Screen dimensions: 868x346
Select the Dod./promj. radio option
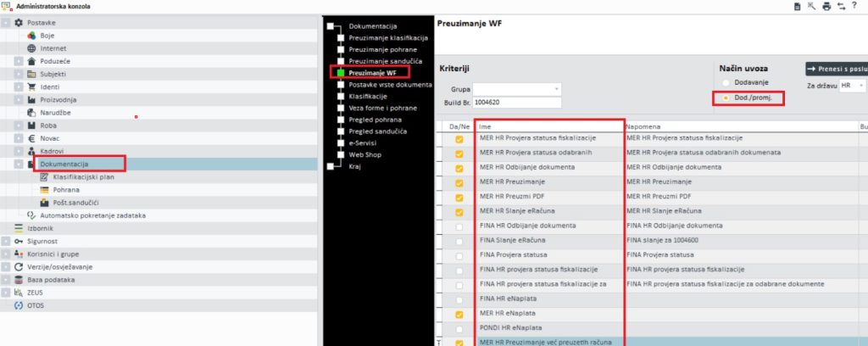click(726, 98)
